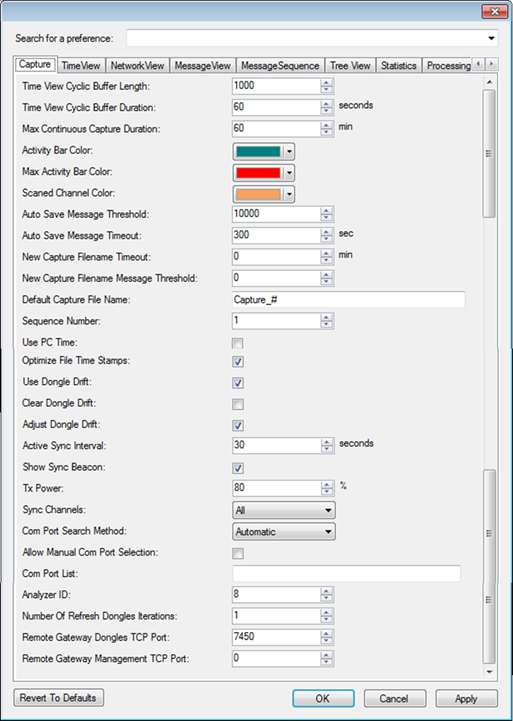Open the Sync Channels dropdown
Screen dimensions: 513x721
pos(284,510)
